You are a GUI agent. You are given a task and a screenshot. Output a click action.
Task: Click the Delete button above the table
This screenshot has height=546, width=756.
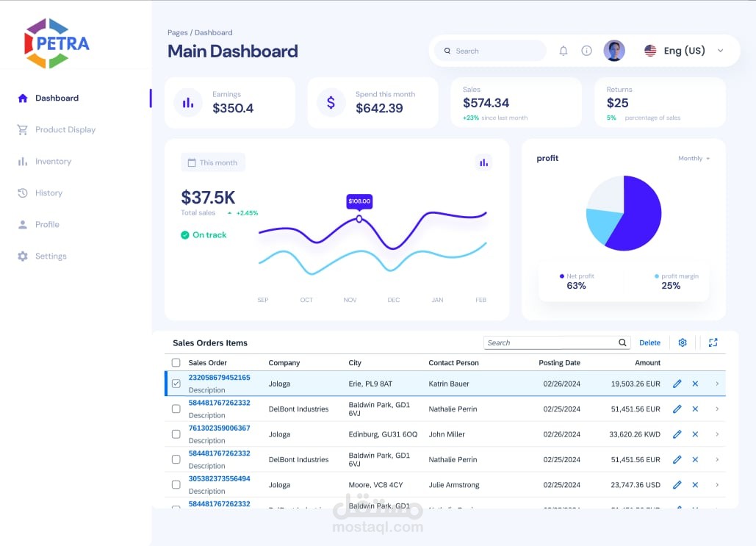(649, 342)
